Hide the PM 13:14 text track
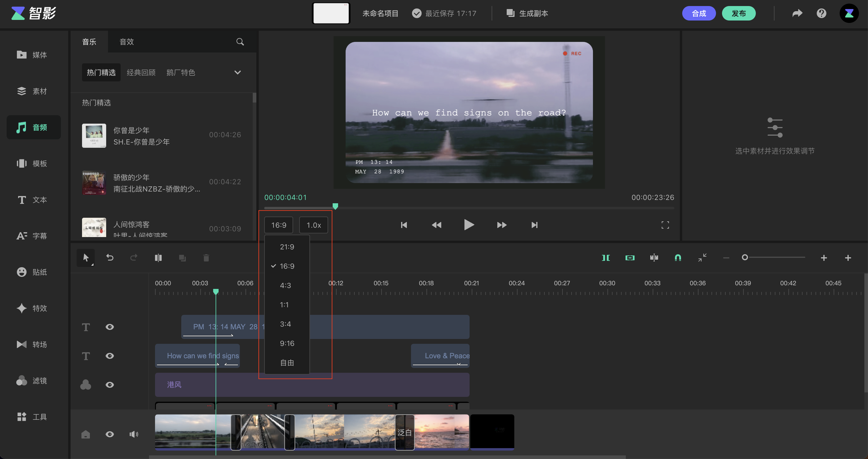This screenshot has height=459, width=868. 109,327
